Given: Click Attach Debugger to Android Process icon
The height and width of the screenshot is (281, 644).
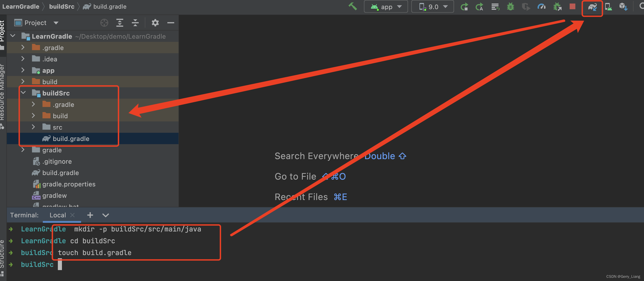Looking at the screenshot, I should point(557,7).
